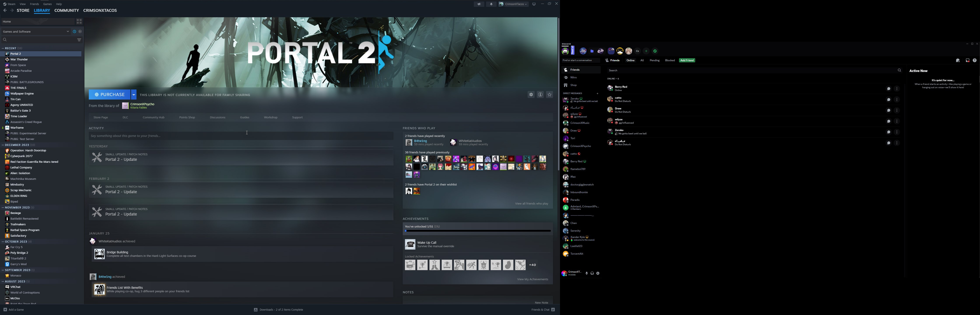Click the achievements progress bar
Viewport: 980px width, 315px height.
(478, 231)
